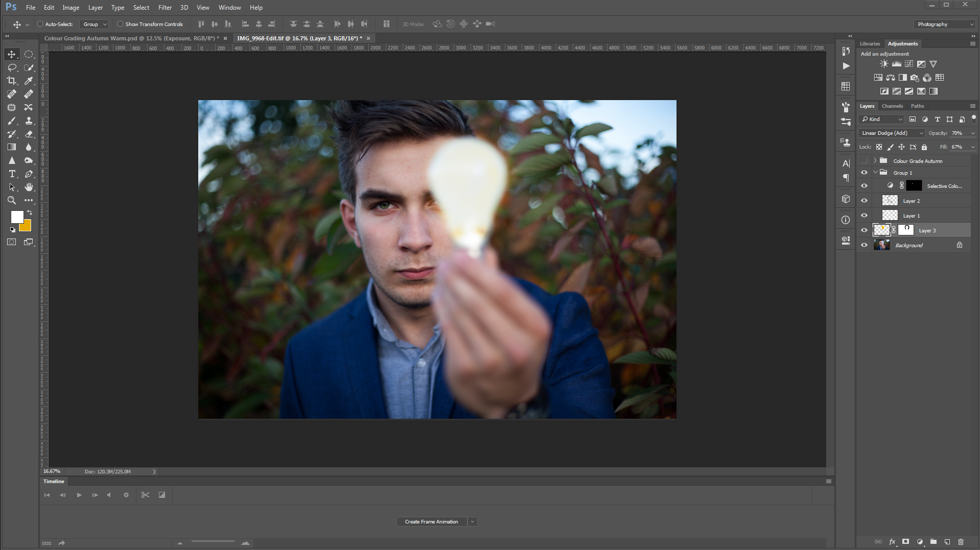The width and height of the screenshot is (980, 550).
Task: Select the Elliptical Marquee tool
Action: point(29,54)
